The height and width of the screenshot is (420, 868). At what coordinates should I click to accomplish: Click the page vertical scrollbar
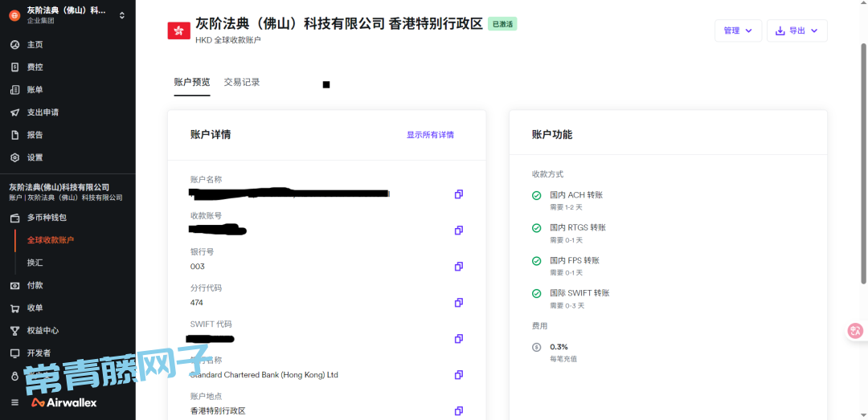point(863,164)
